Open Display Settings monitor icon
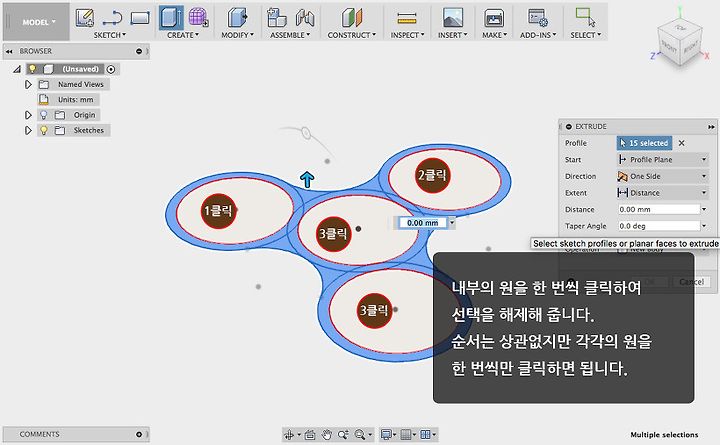This screenshot has width=720, height=445. [386, 434]
